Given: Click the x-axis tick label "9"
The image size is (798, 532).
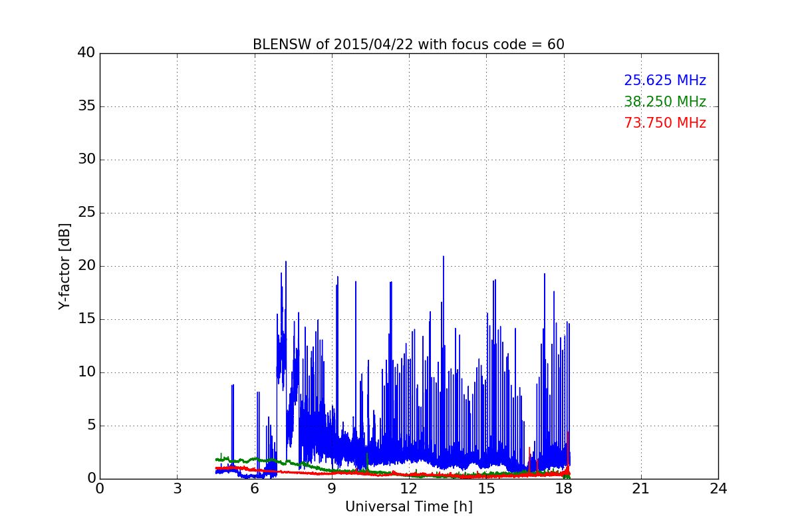Looking at the screenshot, I should pyautogui.click(x=332, y=489).
